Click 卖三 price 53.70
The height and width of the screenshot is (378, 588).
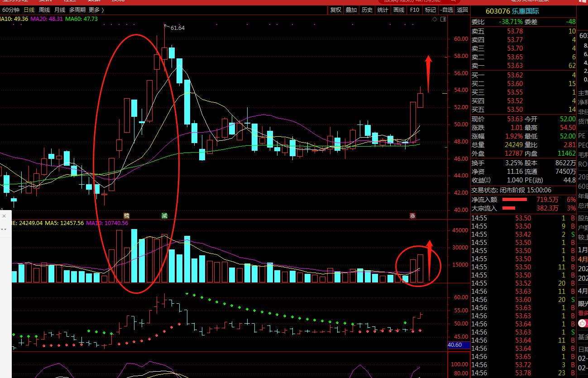coord(515,48)
